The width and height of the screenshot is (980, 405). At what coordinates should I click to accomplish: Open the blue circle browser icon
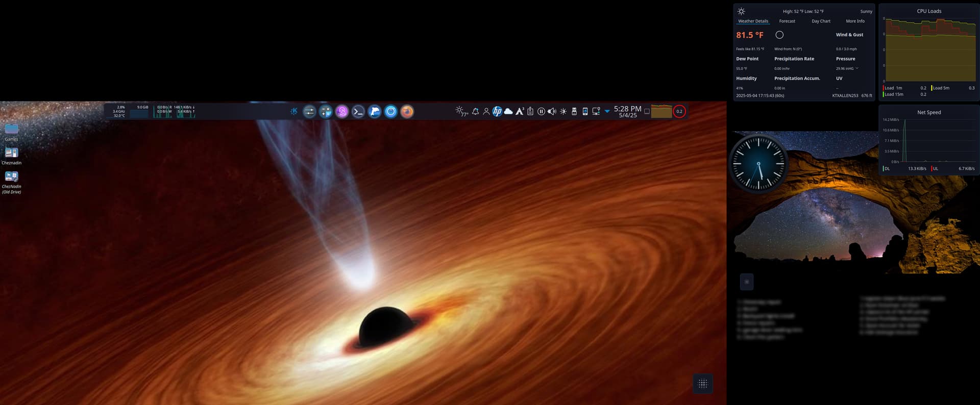point(391,111)
